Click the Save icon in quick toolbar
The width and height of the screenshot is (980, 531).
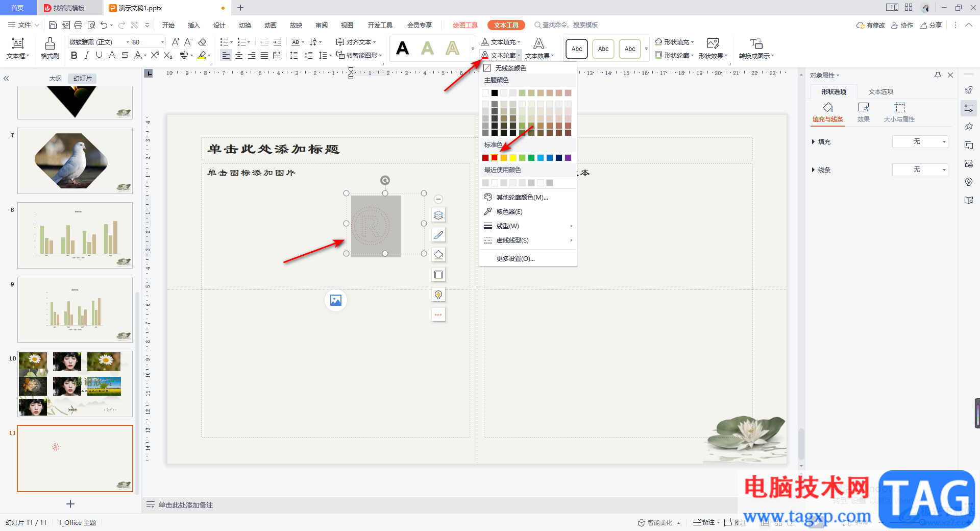tap(53, 25)
